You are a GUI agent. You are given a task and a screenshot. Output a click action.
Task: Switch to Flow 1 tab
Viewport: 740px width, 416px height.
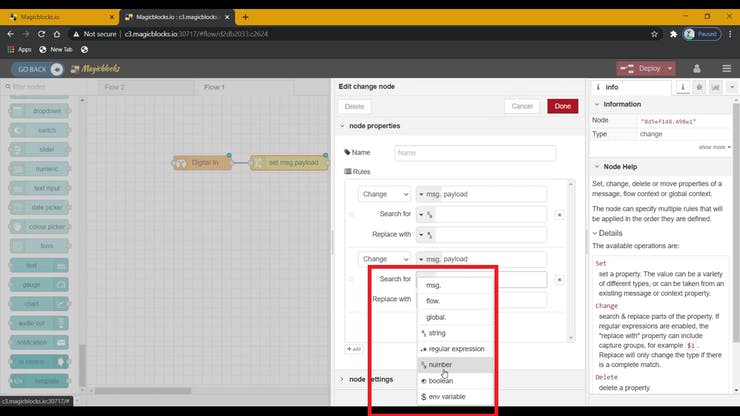click(x=246, y=87)
